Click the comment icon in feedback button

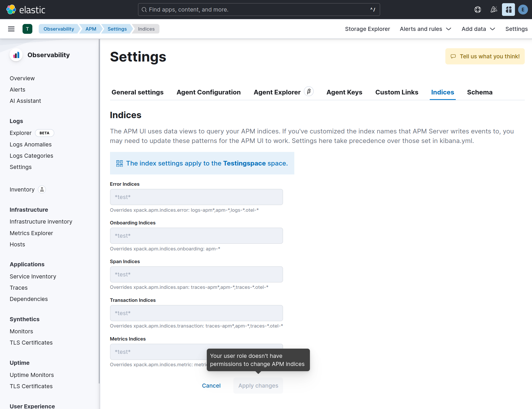[x=453, y=56]
